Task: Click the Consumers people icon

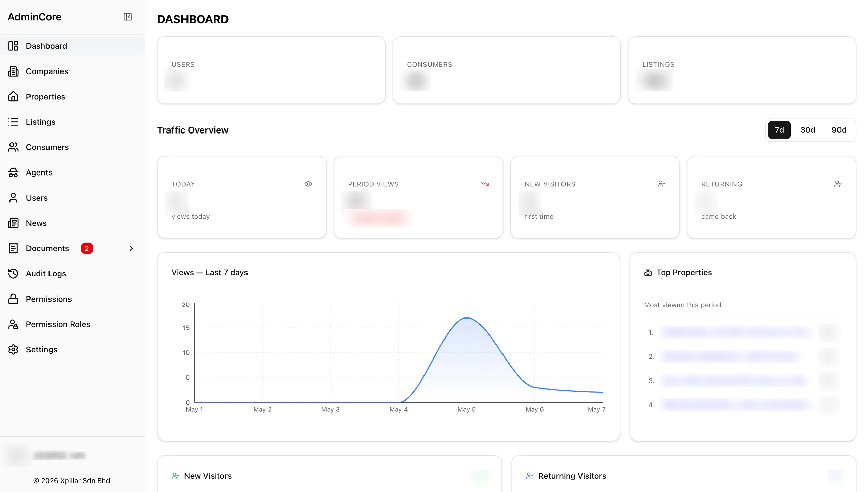Action: [13, 147]
